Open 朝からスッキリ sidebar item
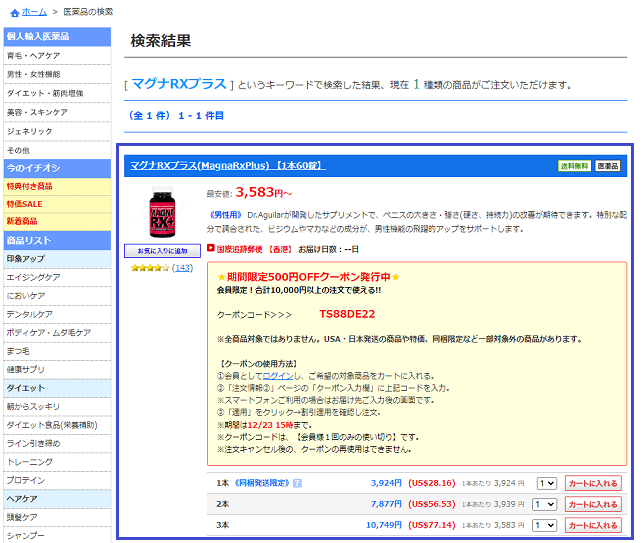Image resolution: width=640 pixels, height=543 pixels. tap(57, 407)
